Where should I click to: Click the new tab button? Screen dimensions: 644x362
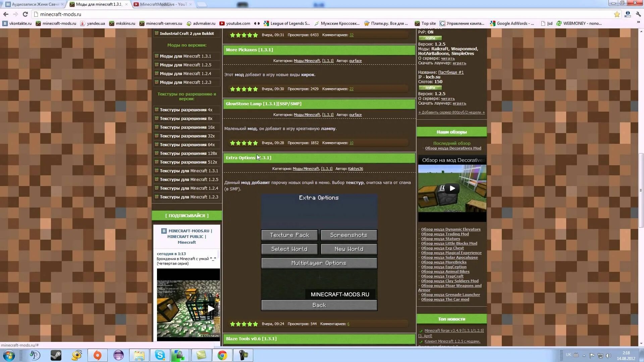202,4
